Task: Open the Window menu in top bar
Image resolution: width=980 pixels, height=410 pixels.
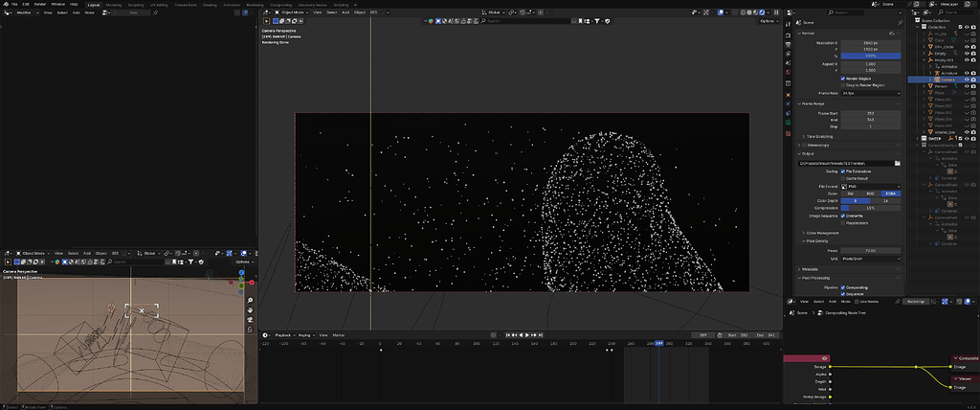Action: (x=57, y=5)
